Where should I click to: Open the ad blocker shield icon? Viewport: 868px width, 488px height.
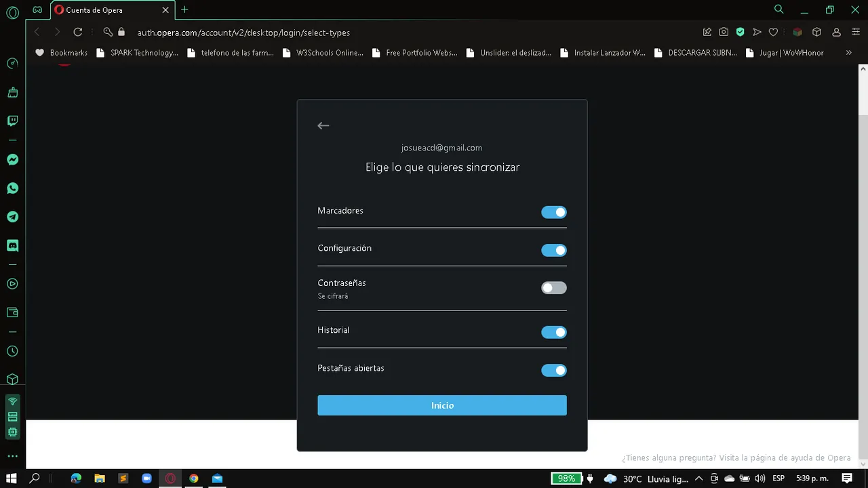tap(741, 32)
